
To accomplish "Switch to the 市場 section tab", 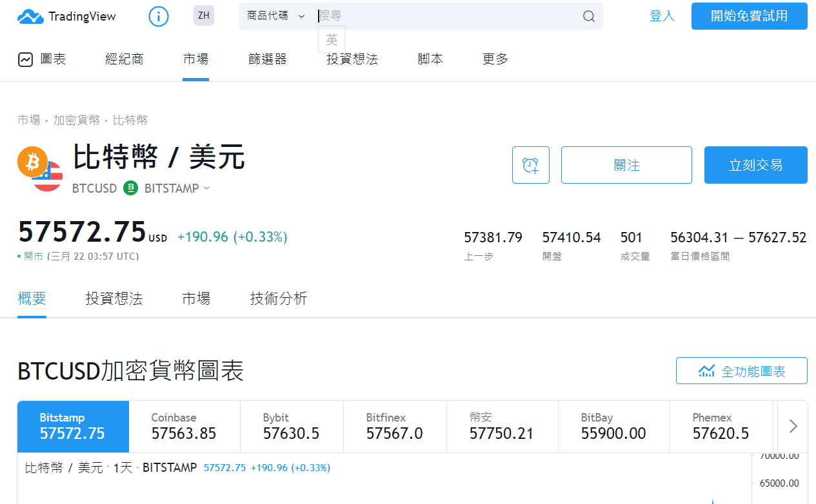I will tap(196, 298).
